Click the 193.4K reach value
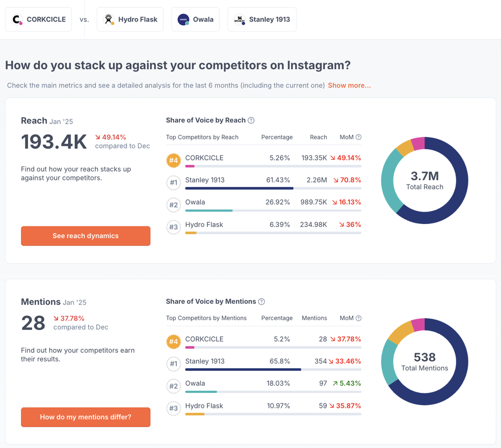 tap(54, 142)
